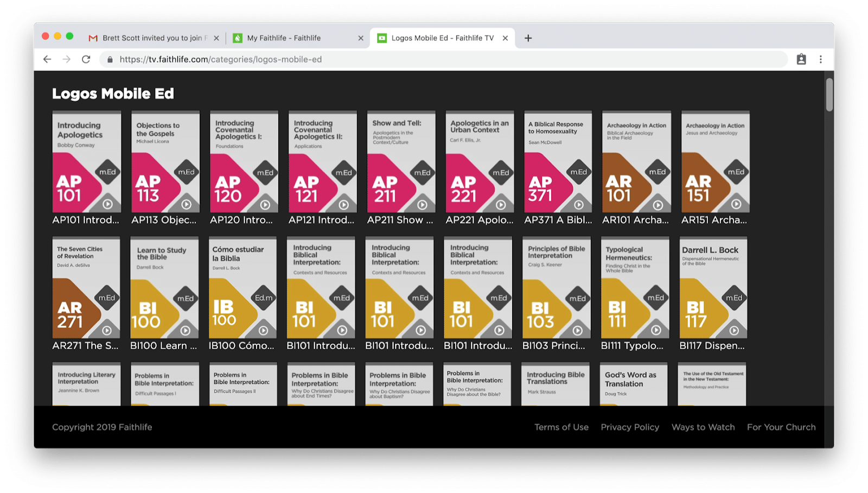Screen dimensions: 868x493
Task: Open Introducing Literary Interpretation thumbnail
Action: pos(86,384)
